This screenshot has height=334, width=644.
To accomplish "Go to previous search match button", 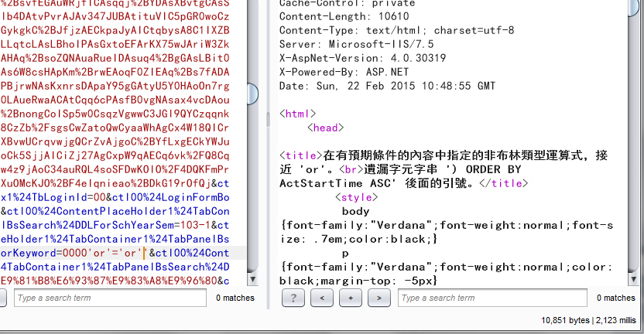I will (322, 298).
